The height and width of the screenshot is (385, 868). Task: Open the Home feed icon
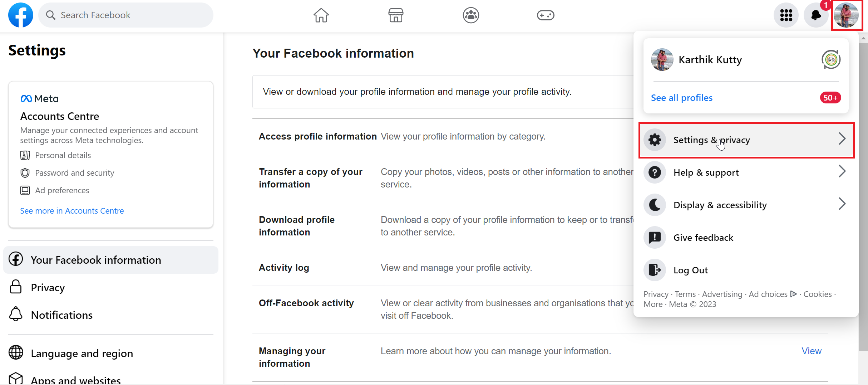[321, 15]
